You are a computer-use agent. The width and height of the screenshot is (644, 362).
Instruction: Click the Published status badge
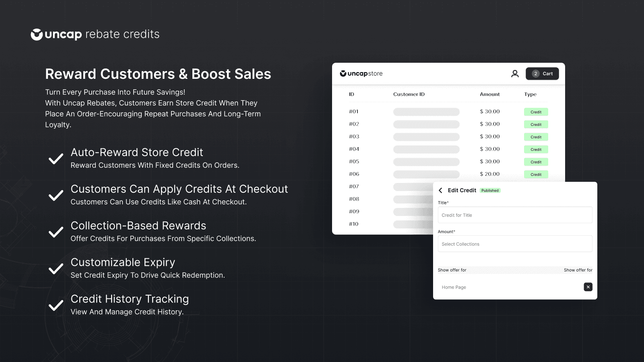point(490,191)
